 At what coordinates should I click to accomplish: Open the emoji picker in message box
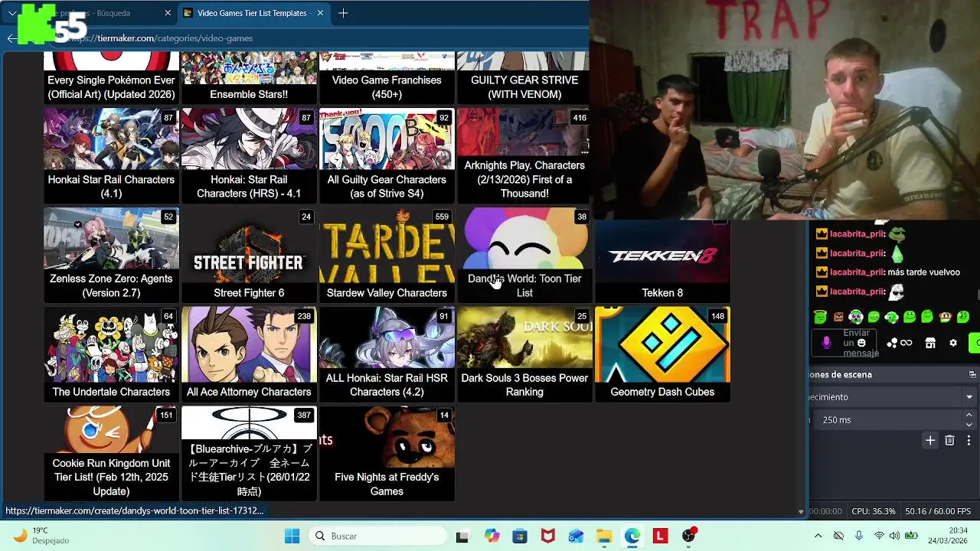(x=862, y=343)
